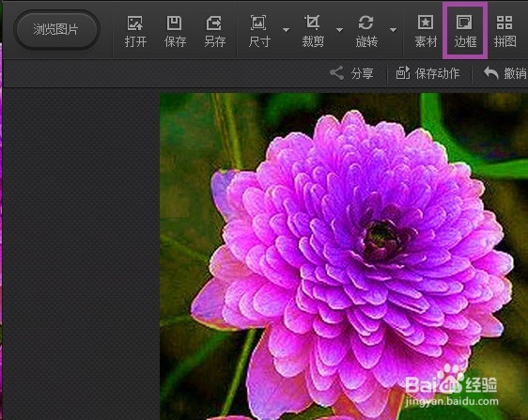The width and height of the screenshot is (528, 420).
Task: Click the 保存动作 clipboard icon
Action: [x=403, y=72]
